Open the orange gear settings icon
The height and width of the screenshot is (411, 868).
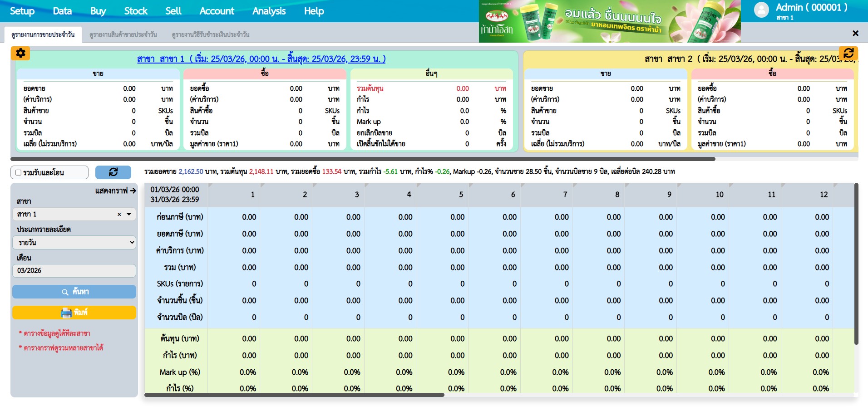20,54
